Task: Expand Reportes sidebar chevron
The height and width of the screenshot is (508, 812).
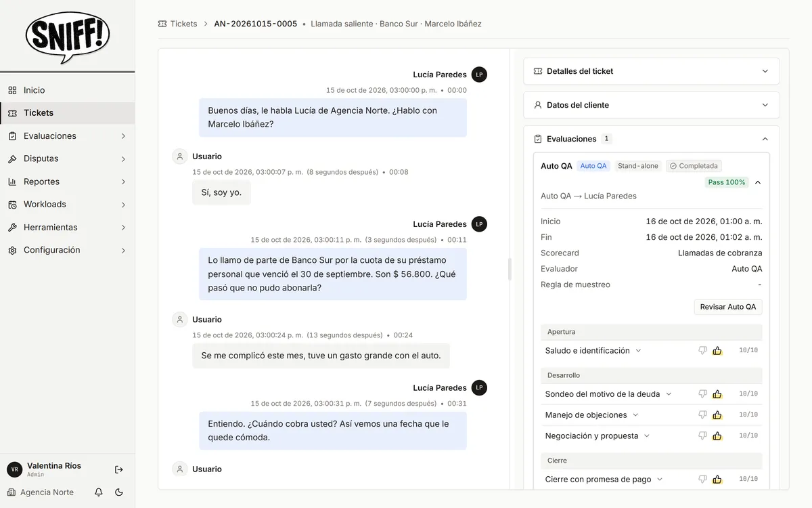Action: coord(123,182)
